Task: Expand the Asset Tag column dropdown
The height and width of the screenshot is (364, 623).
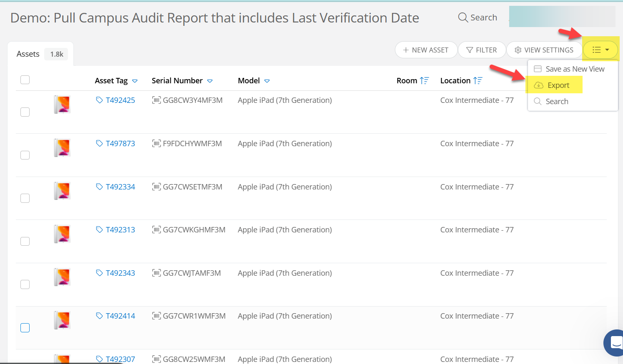Action: point(135,81)
